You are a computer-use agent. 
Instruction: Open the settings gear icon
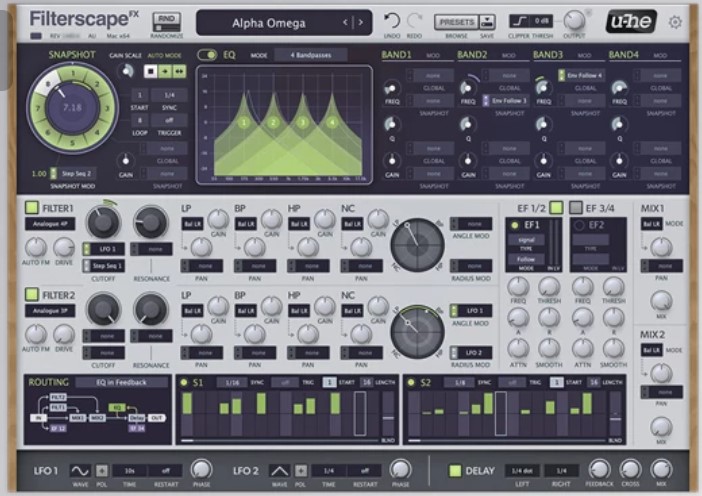tap(675, 22)
